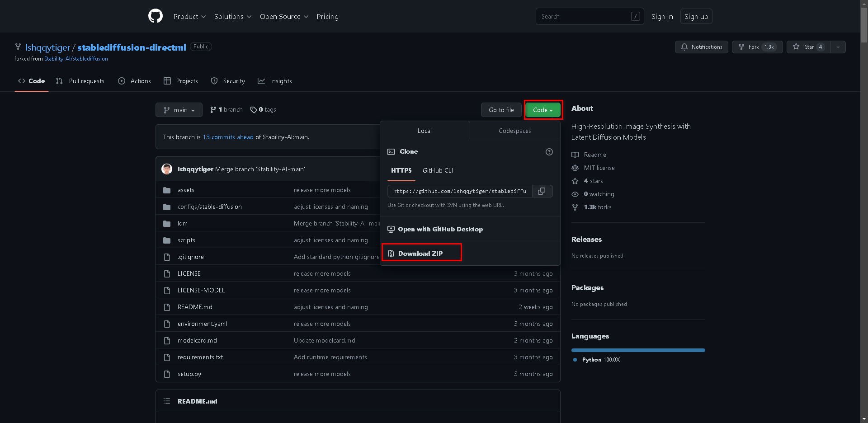Expand the Solutions menu

(233, 17)
